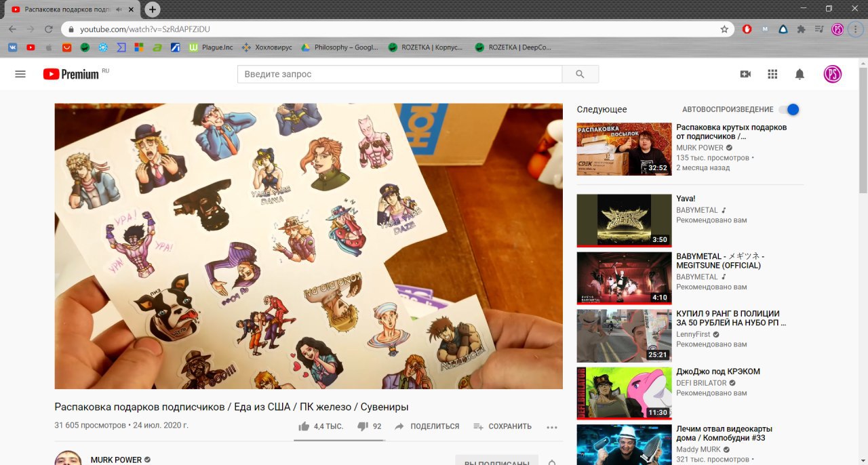Reload the page
868x465 pixels.
coord(49,29)
